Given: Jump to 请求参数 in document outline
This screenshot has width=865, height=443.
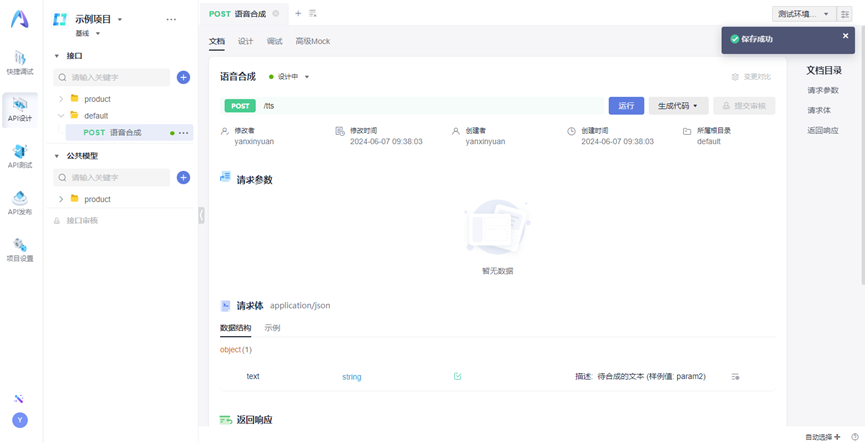Looking at the screenshot, I should coord(823,90).
